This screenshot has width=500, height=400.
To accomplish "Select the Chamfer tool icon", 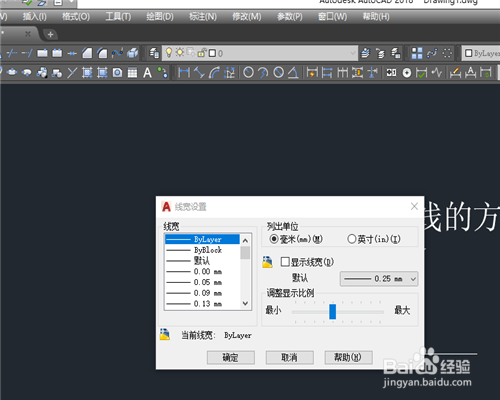I will [87, 53].
